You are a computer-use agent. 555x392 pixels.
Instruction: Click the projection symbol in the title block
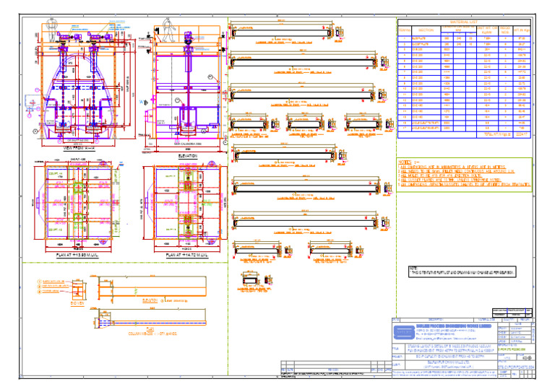[x=525, y=357]
